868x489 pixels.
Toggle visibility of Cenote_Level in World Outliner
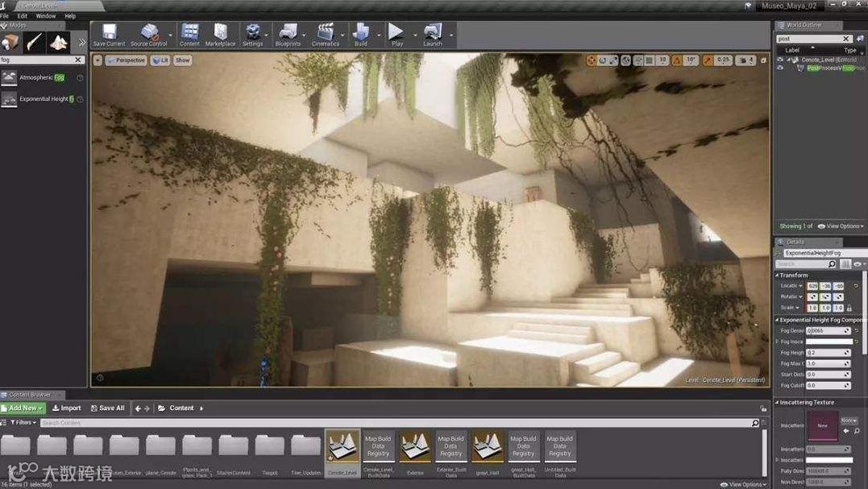pos(779,60)
